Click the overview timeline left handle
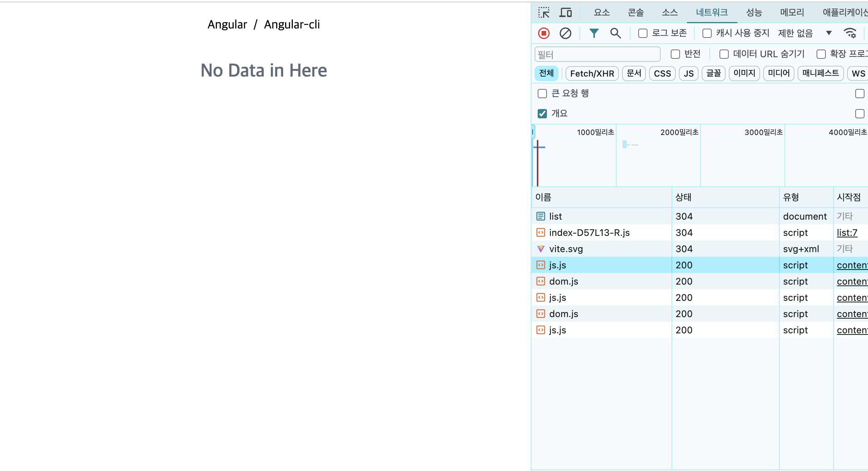 click(x=533, y=132)
